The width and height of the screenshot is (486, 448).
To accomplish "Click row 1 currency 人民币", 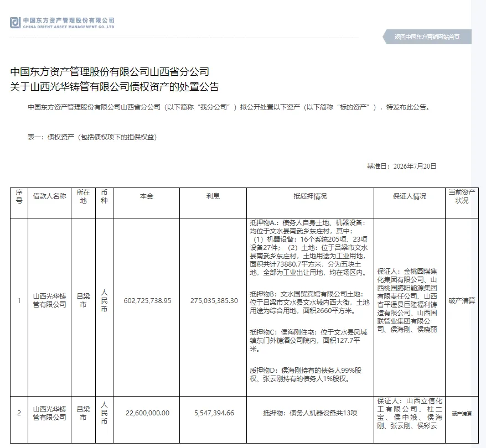I will (104, 301).
